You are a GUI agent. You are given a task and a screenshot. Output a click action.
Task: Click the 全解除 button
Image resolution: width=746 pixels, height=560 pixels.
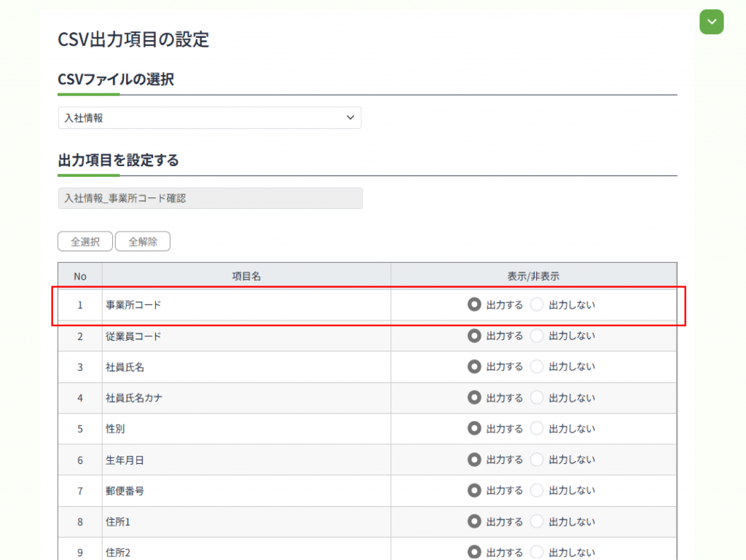[143, 242]
